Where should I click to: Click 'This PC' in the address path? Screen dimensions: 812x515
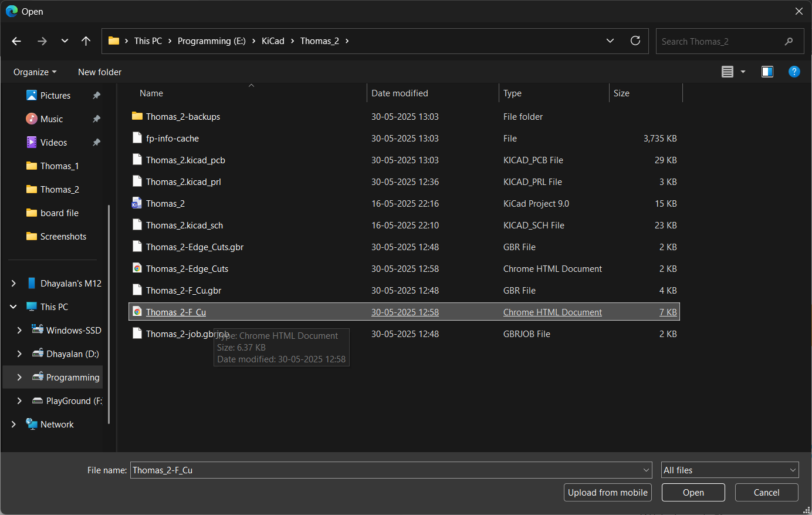coord(148,41)
